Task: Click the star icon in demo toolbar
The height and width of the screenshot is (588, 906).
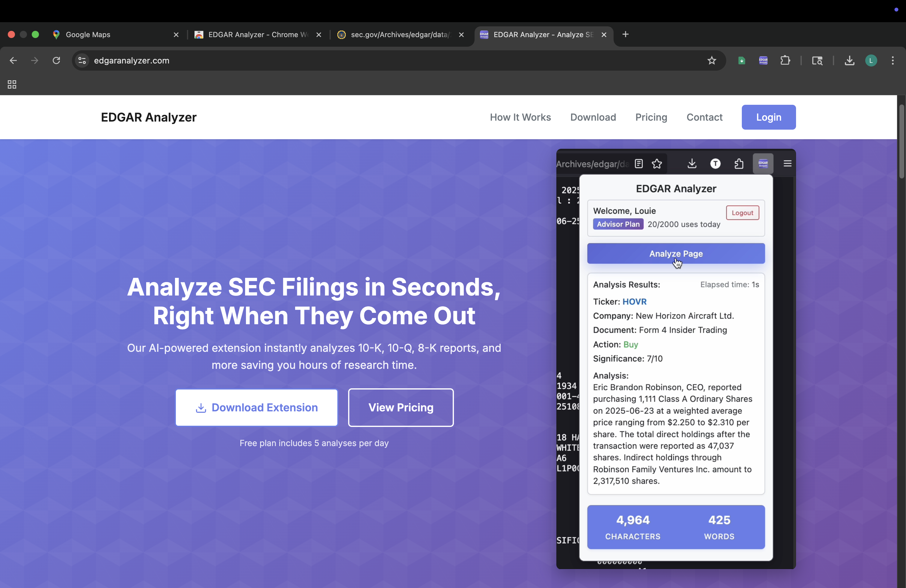Action: pyautogui.click(x=657, y=163)
